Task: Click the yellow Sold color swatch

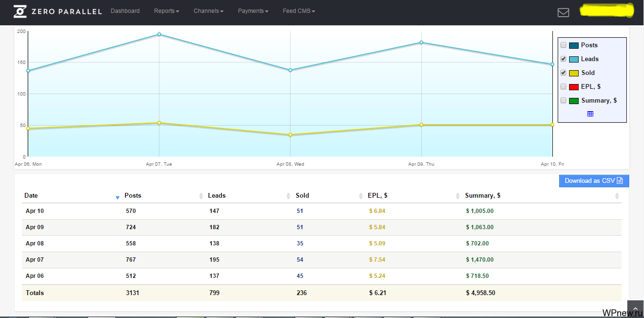Action: point(573,73)
